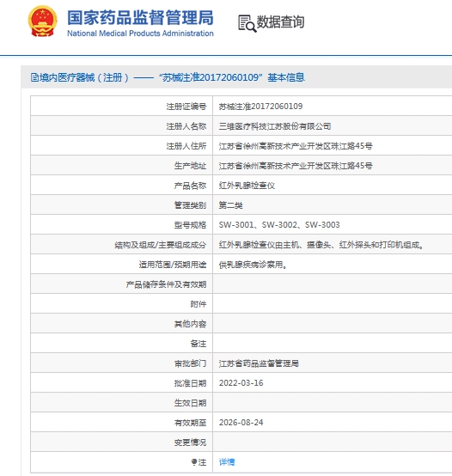Image resolution: width=452 pixels, height=476 pixels.
Task: Click the 备注 label
Action: coord(199,344)
